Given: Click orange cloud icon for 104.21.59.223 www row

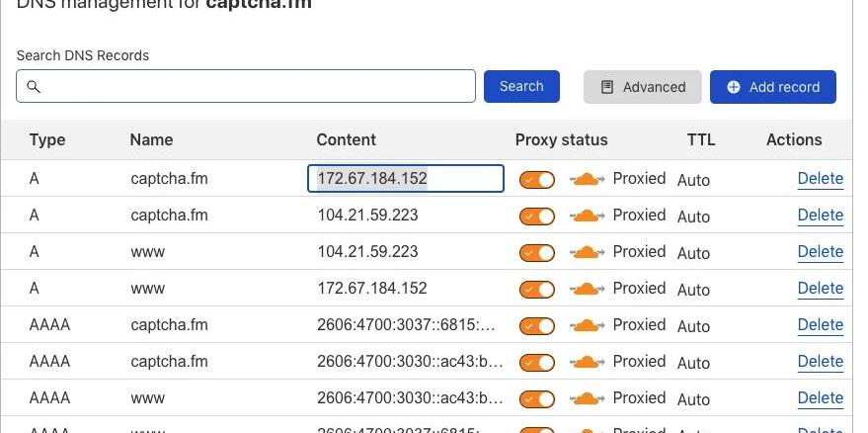Looking at the screenshot, I should click(x=587, y=252).
